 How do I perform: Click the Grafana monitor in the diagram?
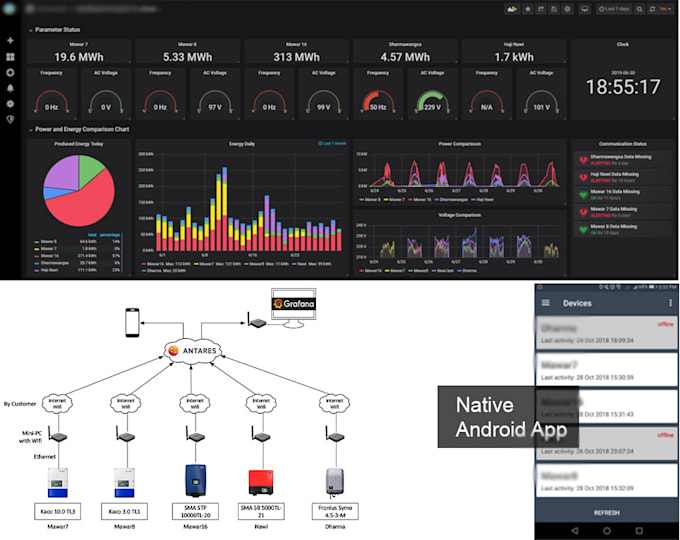point(294,308)
